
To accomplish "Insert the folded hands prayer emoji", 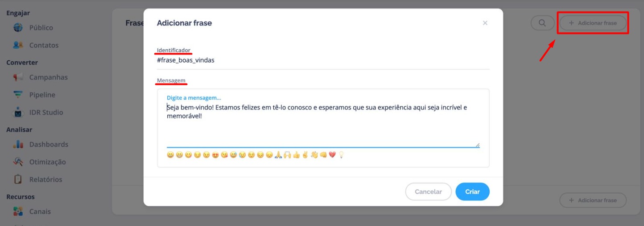I will (x=278, y=155).
